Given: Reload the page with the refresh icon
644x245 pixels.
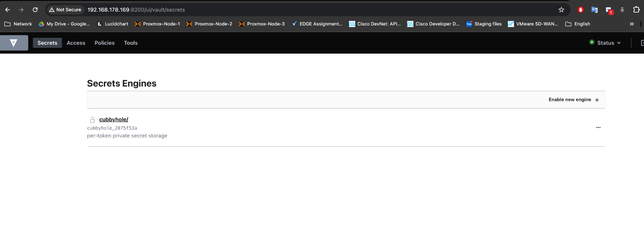Looking at the screenshot, I should 35,10.
